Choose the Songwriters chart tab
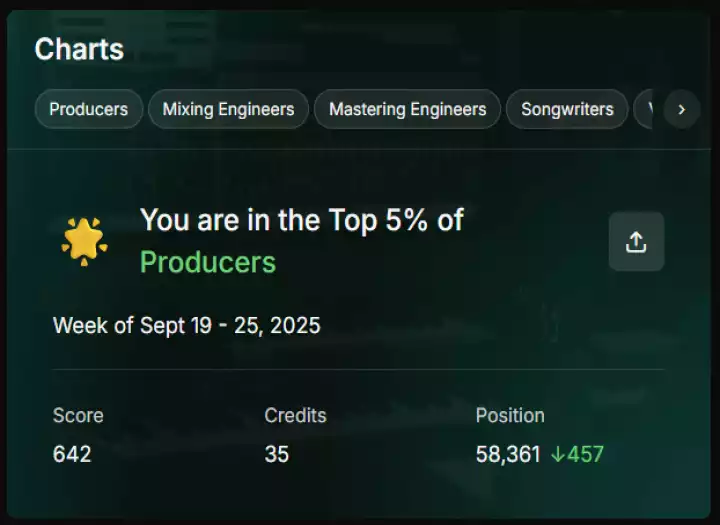This screenshot has height=525, width=720. tap(567, 109)
